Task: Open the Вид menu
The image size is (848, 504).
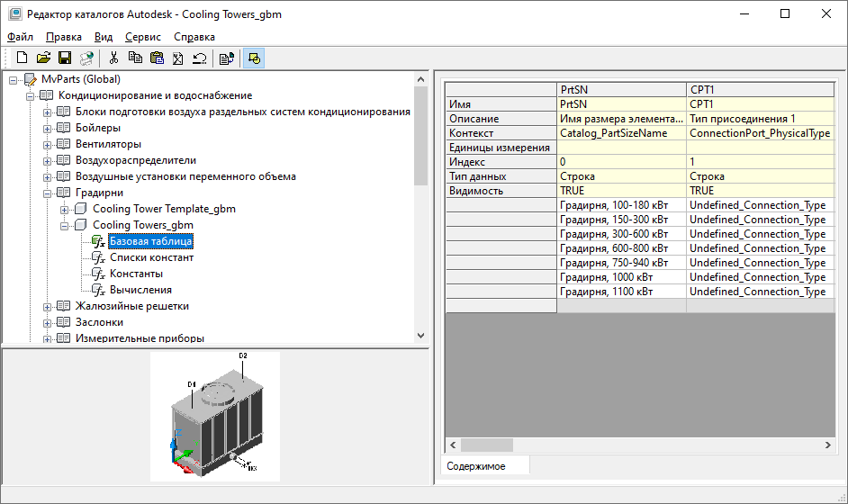Action: (104, 37)
